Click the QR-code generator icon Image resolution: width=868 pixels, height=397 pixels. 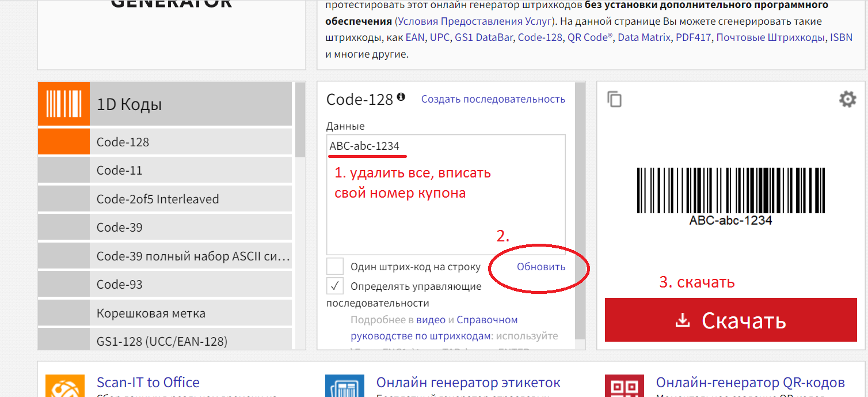coord(625,385)
